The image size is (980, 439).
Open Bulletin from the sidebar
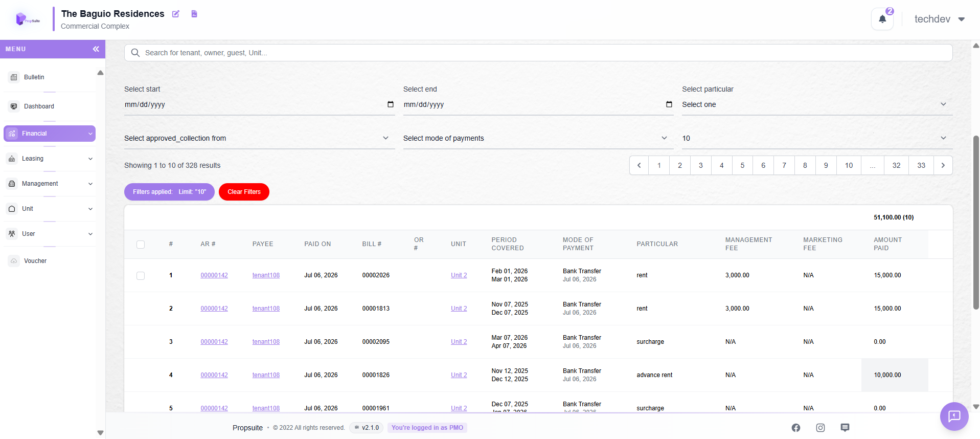click(x=34, y=77)
